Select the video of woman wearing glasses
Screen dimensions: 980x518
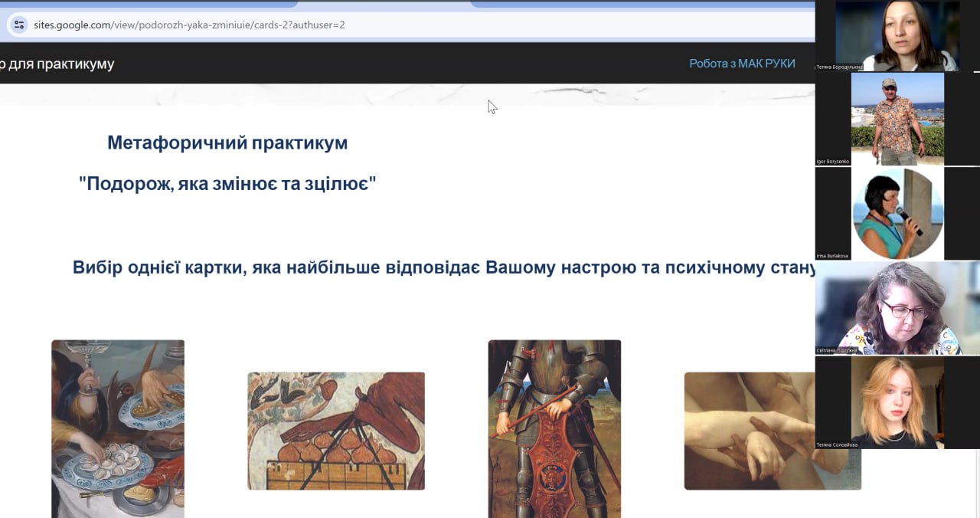[897, 307]
